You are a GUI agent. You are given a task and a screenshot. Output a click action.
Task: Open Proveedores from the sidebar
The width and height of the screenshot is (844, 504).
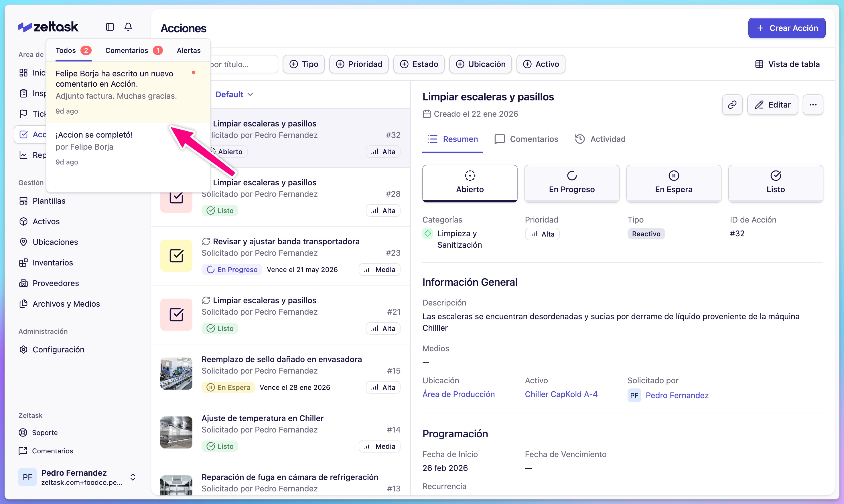tap(56, 283)
